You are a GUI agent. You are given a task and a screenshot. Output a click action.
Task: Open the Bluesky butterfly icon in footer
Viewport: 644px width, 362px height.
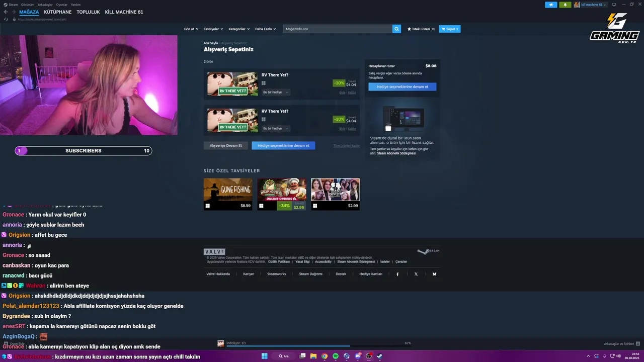point(434,274)
